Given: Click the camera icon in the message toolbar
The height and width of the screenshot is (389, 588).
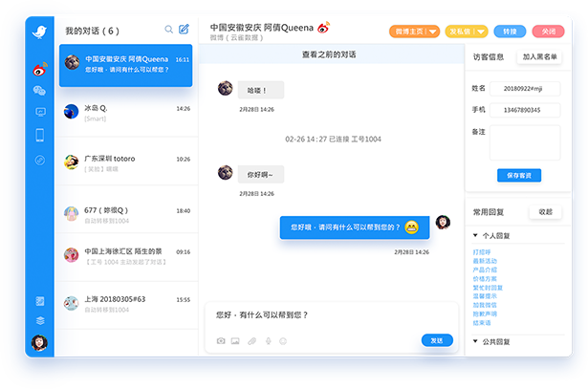Looking at the screenshot, I should pyautogui.click(x=221, y=340).
